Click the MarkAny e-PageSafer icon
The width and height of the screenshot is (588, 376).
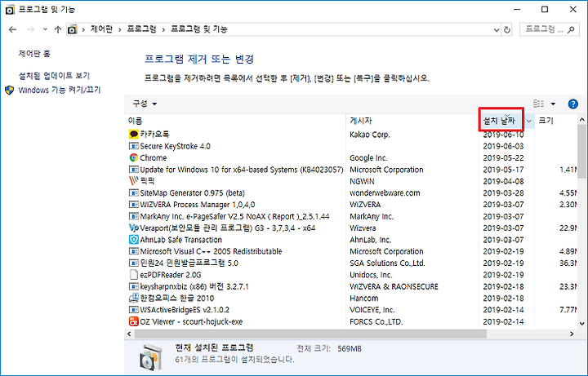pos(133,216)
